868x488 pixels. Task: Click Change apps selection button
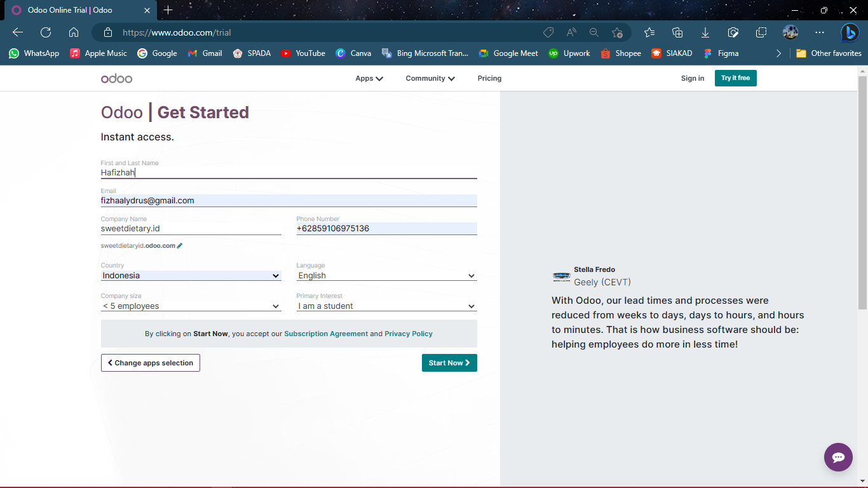tap(150, 363)
